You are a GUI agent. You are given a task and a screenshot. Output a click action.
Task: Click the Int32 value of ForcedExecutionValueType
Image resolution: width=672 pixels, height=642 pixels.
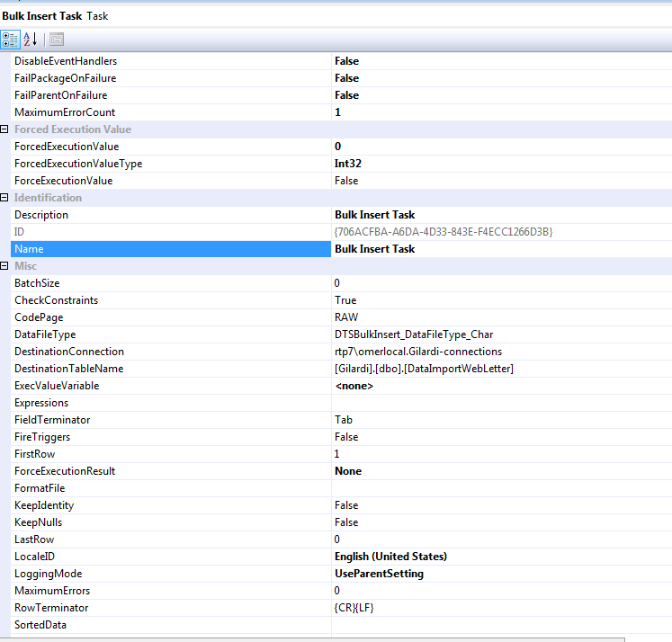tap(348, 164)
